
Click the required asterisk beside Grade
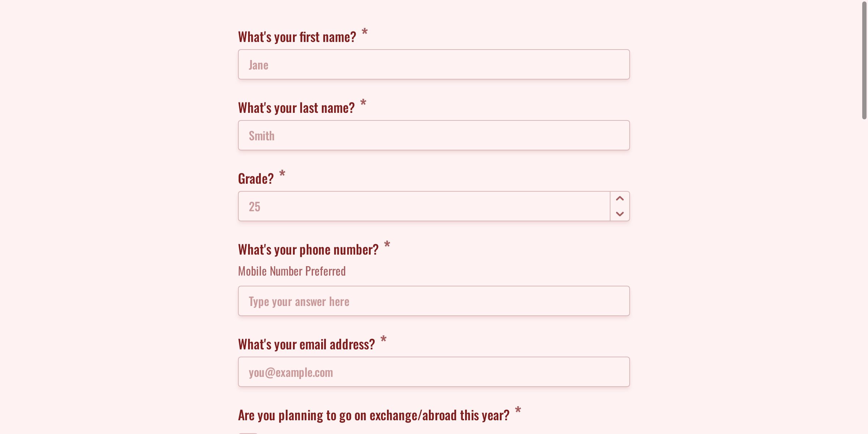coord(282,174)
